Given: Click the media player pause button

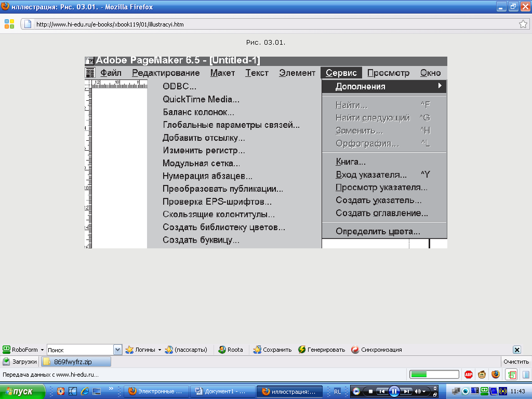Looking at the screenshot, I should [394, 392].
